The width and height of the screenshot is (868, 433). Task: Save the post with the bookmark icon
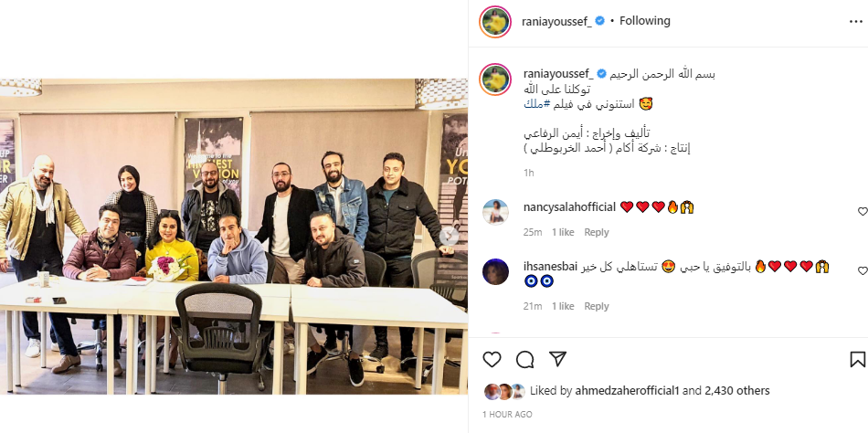pyautogui.click(x=857, y=360)
